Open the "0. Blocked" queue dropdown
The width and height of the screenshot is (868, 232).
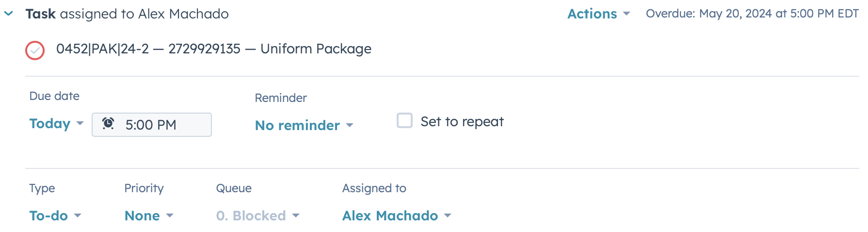[x=257, y=215]
